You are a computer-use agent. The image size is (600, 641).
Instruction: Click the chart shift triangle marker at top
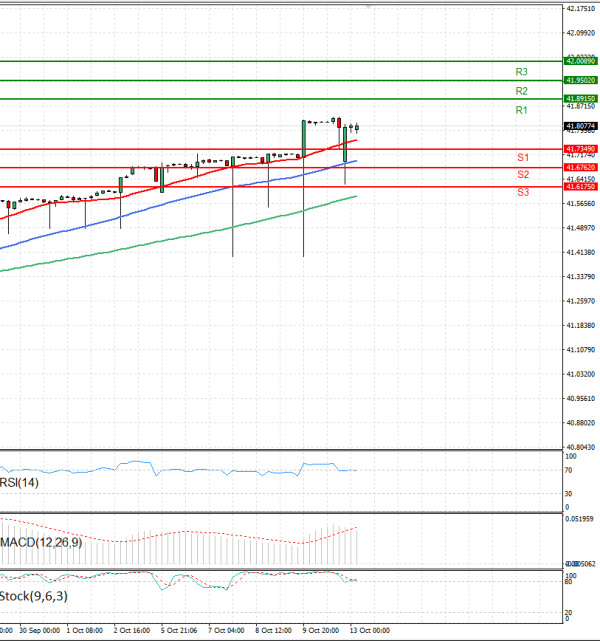point(367,6)
